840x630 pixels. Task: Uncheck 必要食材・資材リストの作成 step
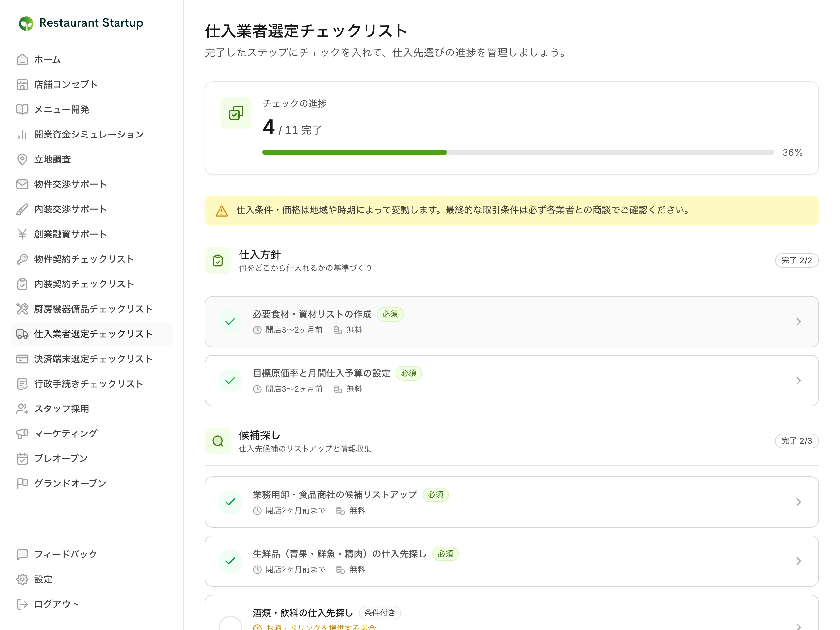coord(230,322)
